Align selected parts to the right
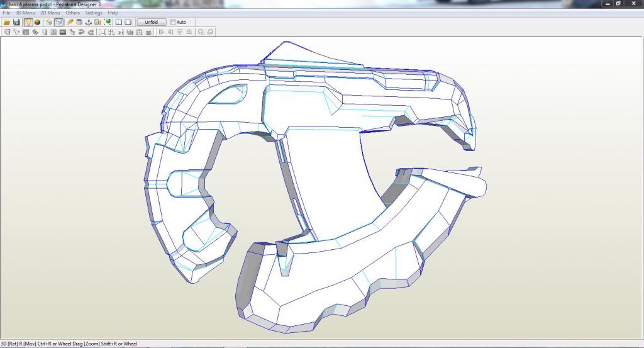Viewport: 644px width, 348px height. (x=170, y=32)
